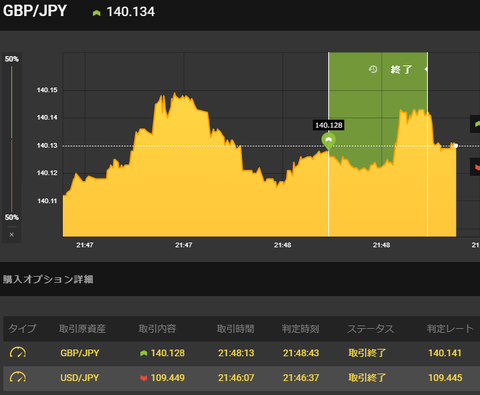Click settlement rate 109.445
This screenshot has width=480, height=395.
point(445,378)
